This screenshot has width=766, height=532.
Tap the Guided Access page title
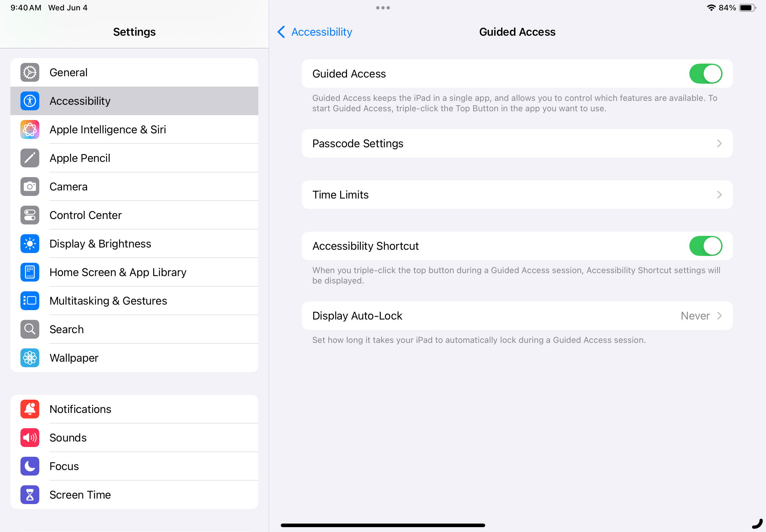pyautogui.click(x=517, y=32)
